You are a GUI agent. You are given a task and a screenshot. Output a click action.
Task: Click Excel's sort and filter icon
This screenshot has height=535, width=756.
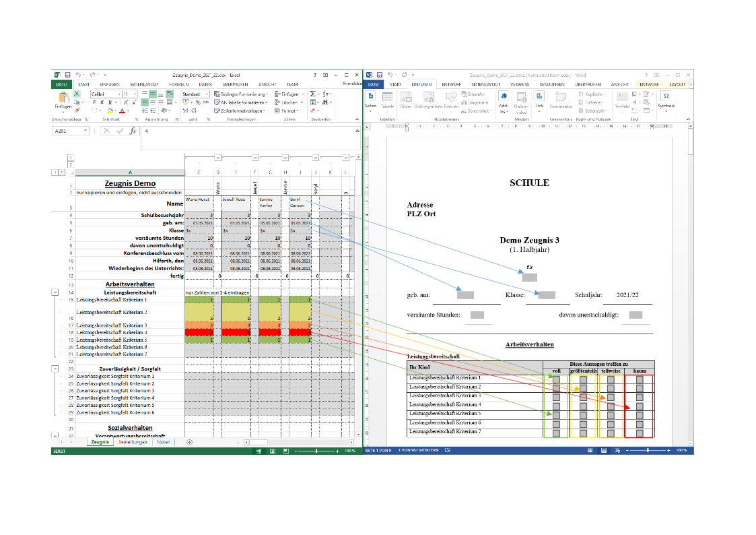point(325,94)
